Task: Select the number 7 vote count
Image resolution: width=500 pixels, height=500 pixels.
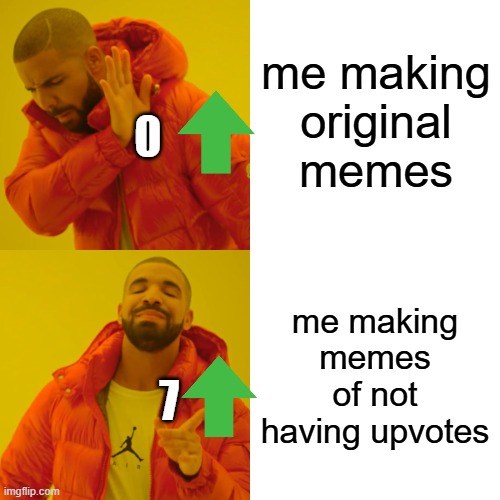Action: click(x=169, y=399)
